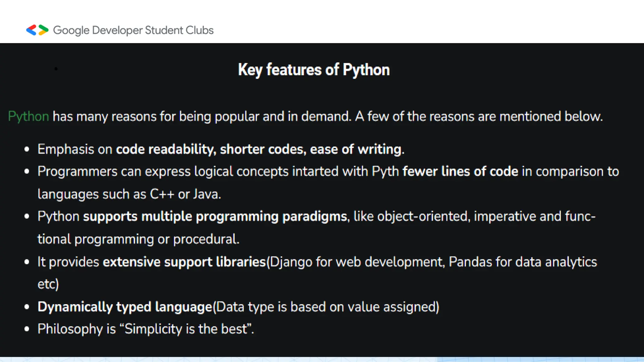Image resolution: width=644 pixels, height=362 pixels.
Task: Click the bullet before Dynamically typed language
Action: coord(27,307)
